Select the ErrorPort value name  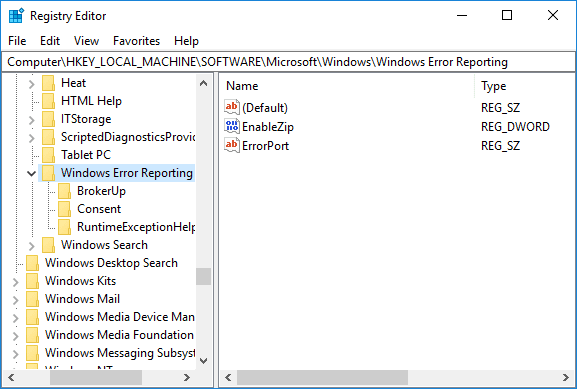(265, 146)
